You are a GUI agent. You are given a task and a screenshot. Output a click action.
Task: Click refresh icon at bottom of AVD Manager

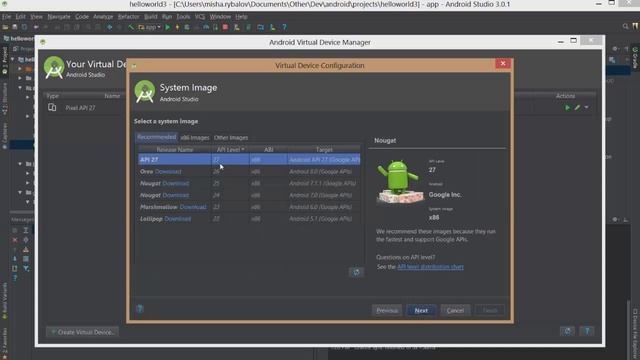pos(567,331)
